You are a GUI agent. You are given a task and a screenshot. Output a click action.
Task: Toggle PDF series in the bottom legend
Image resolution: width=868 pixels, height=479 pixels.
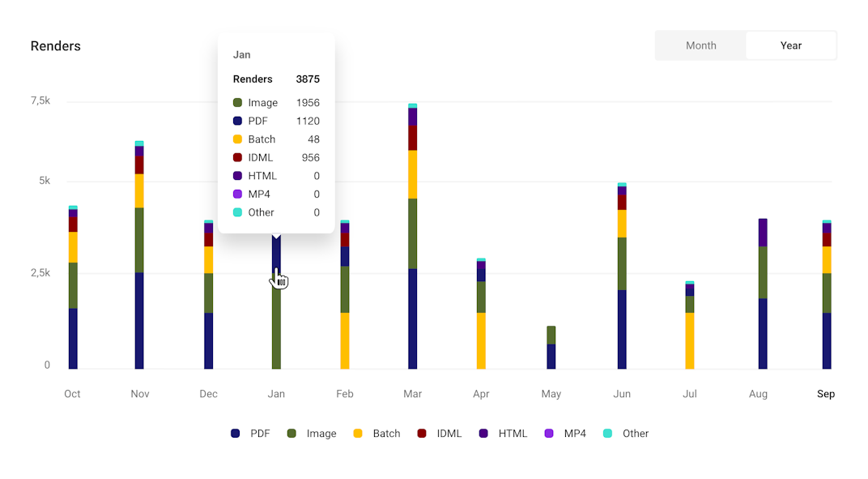251,434
